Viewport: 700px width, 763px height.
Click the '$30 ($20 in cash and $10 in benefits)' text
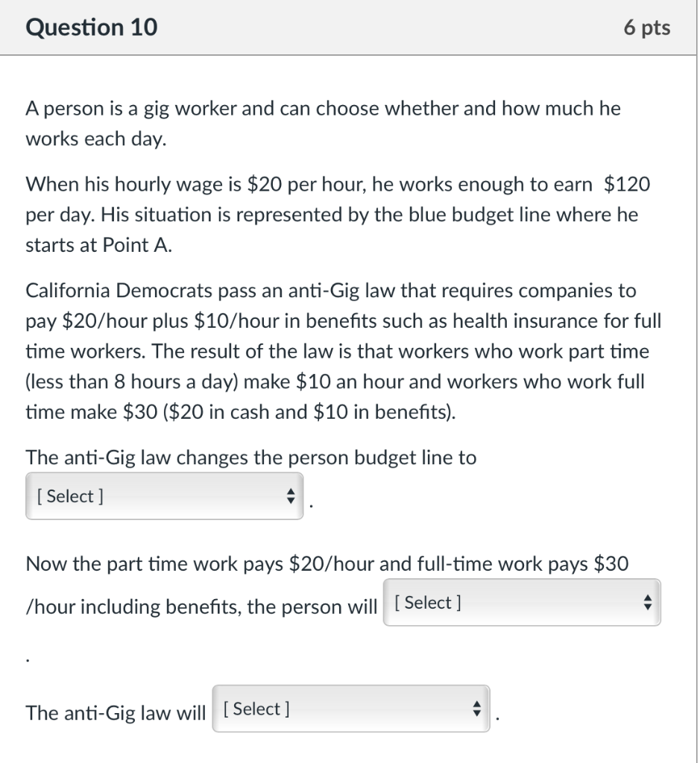pyautogui.click(x=288, y=412)
